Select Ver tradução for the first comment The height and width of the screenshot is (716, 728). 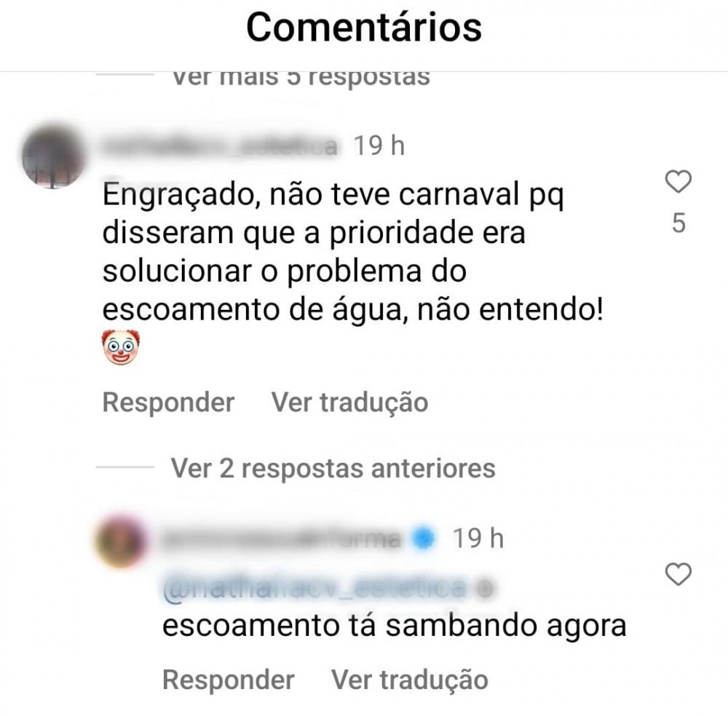[x=349, y=402]
